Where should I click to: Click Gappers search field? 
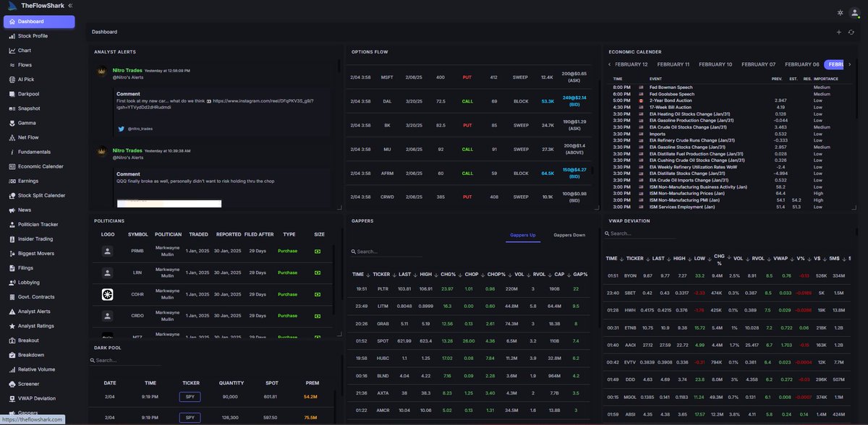tap(387, 252)
